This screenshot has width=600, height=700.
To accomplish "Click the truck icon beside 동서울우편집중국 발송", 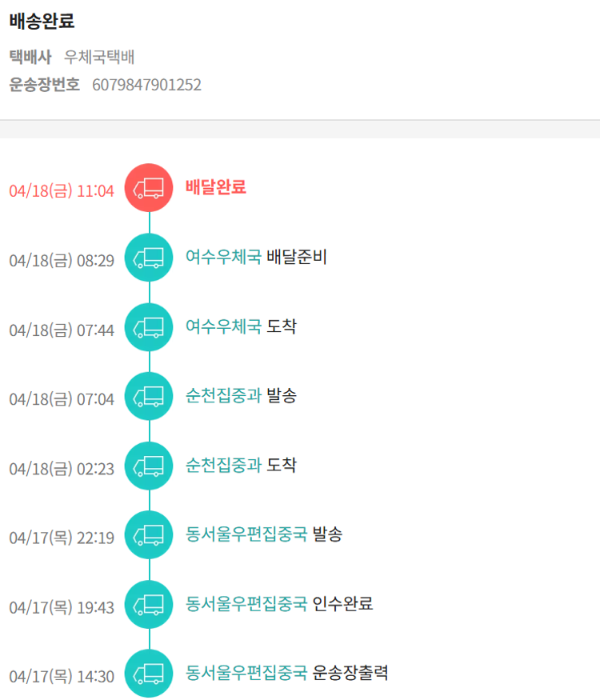I will (x=149, y=534).
